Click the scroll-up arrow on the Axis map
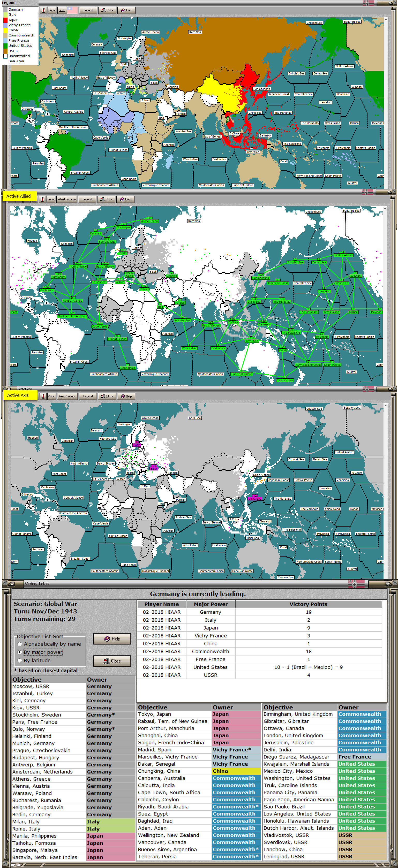The width and height of the screenshot is (398, 868). point(386,406)
